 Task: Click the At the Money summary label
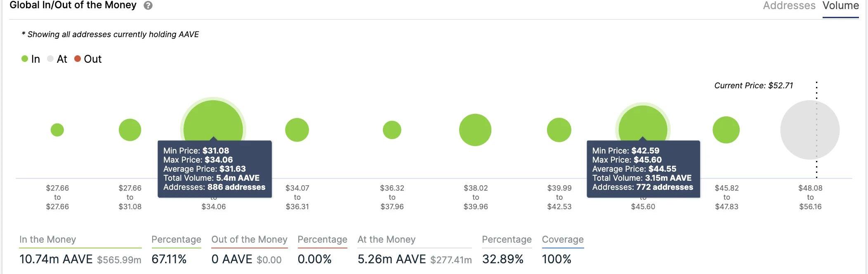tap(387, 239)
